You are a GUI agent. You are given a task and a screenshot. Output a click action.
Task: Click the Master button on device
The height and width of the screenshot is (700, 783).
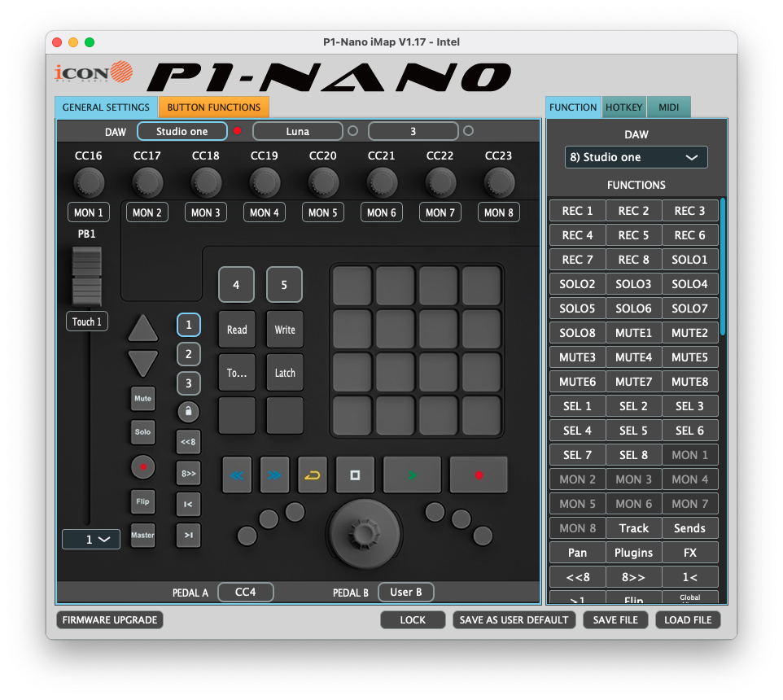point(142,536)
